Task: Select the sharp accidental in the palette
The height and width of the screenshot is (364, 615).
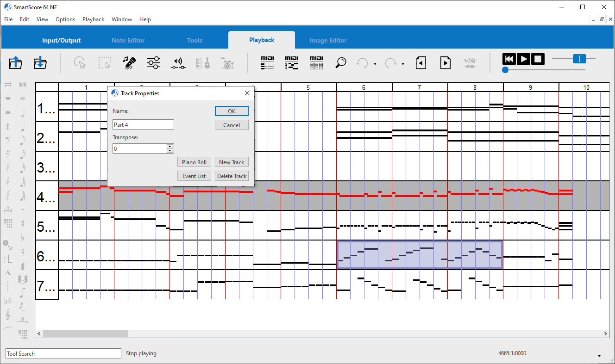Action: [22, 223]
